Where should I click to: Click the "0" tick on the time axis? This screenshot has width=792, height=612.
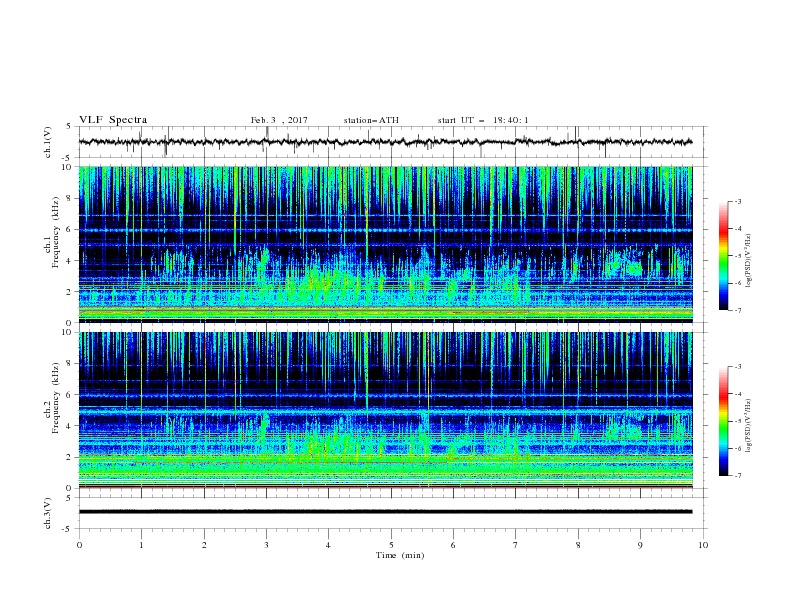[x=79, y=545]
